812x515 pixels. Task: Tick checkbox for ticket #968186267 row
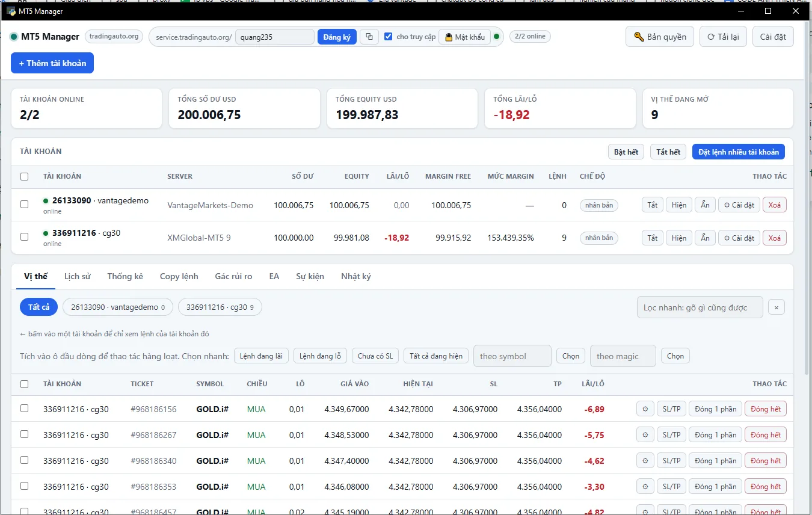[x=25, y=434]
